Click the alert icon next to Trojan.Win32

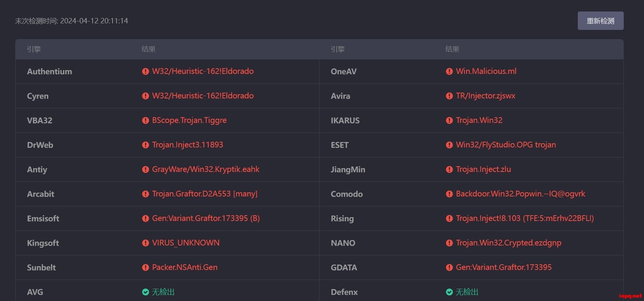449,120
